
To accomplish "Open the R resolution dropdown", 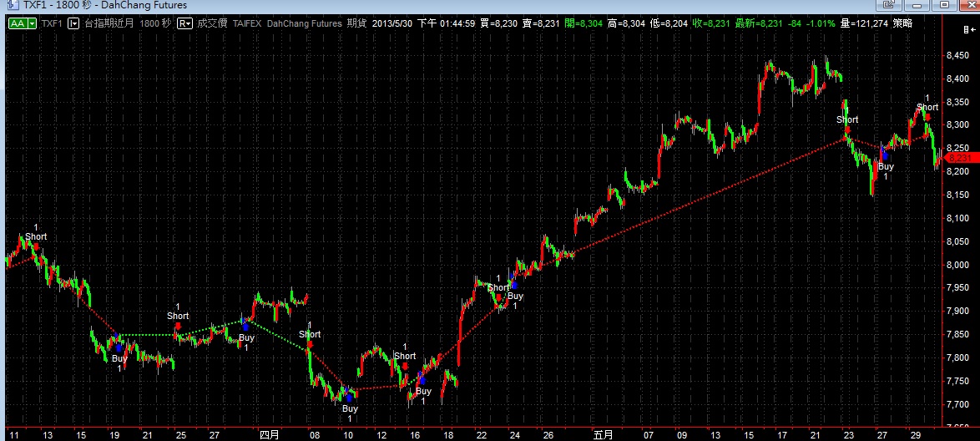I will tap(185, 23).
